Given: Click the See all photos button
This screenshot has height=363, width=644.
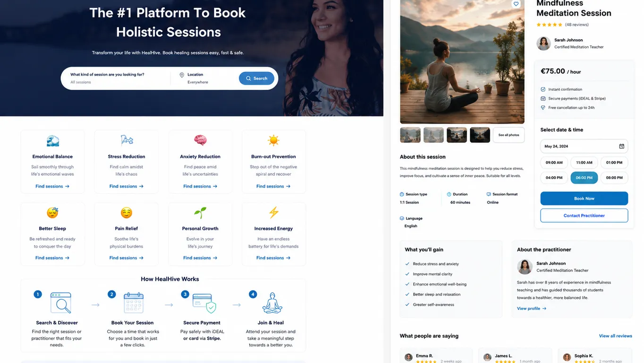Looking at the screenshot, I should pos(508,135).
